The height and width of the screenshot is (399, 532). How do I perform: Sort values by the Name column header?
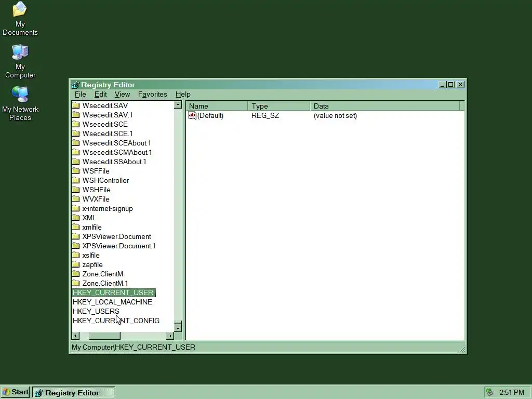click(217, 106)
